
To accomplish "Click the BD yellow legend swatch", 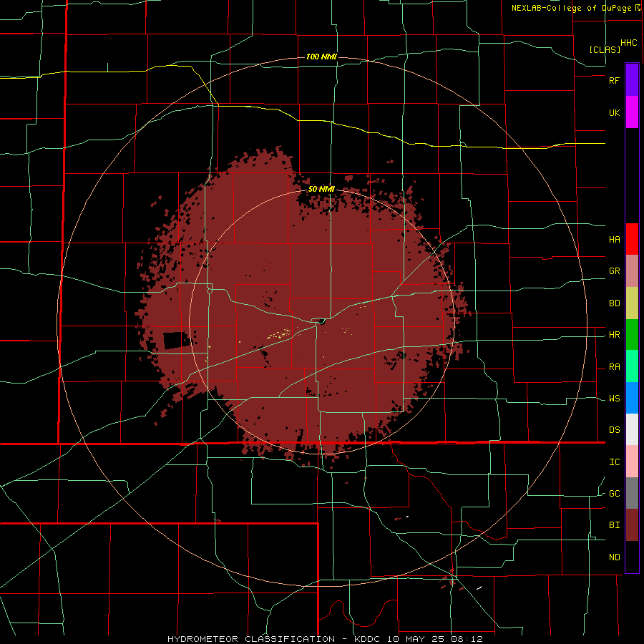I will (632, 303).
